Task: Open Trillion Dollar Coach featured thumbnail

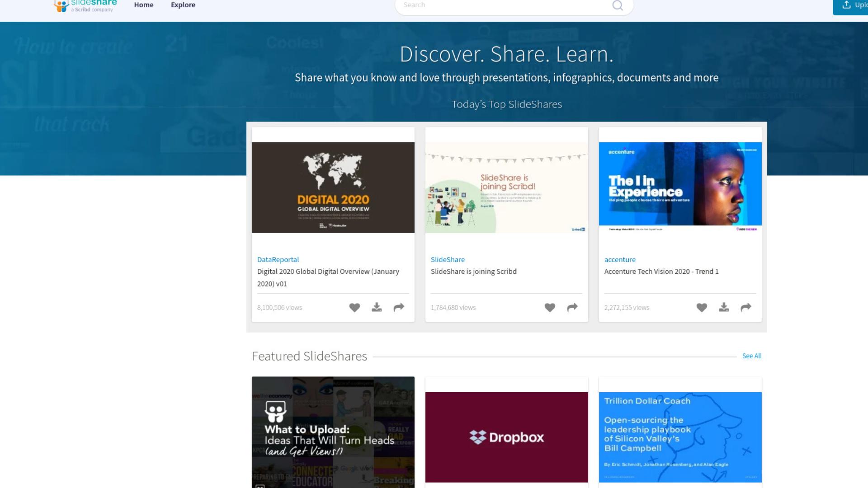Action: (680, 437)
